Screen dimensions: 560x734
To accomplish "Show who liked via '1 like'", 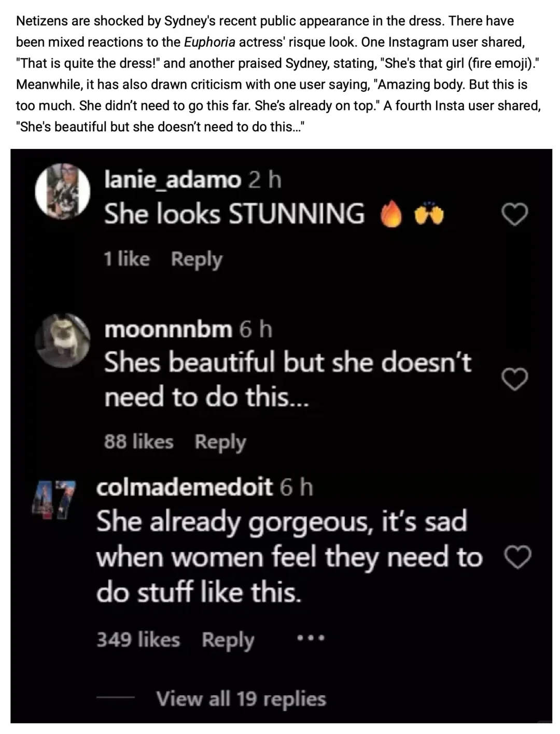I will coord(127,259).
